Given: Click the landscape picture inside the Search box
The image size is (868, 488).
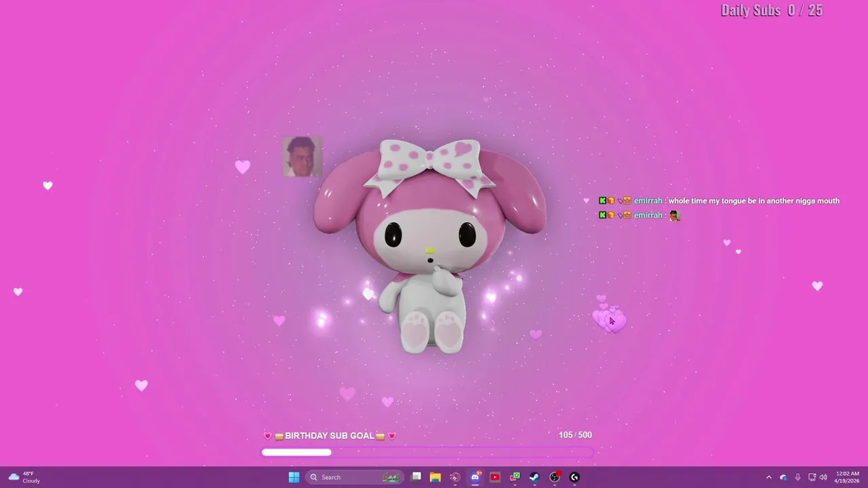Looking at the screenshot, I should tap(391, 477).
